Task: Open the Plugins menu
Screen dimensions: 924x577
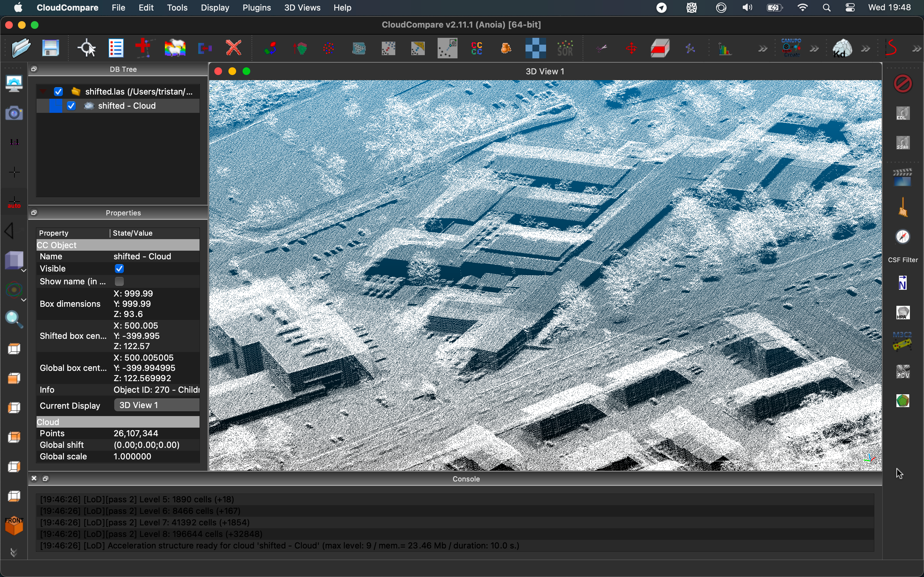Action: click(257, 8)
